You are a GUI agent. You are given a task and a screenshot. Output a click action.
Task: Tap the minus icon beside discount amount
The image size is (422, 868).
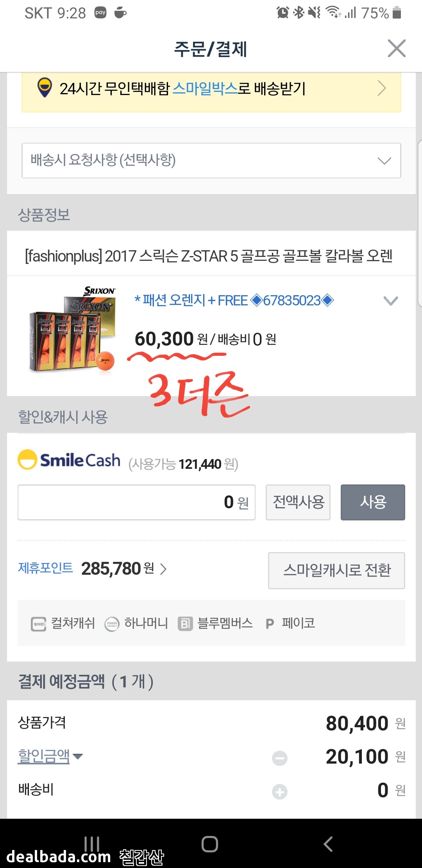[280, 759]
